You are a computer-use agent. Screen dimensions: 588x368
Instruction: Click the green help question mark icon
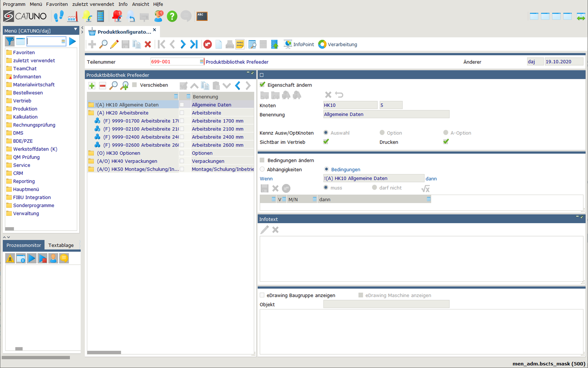point(172,16)
